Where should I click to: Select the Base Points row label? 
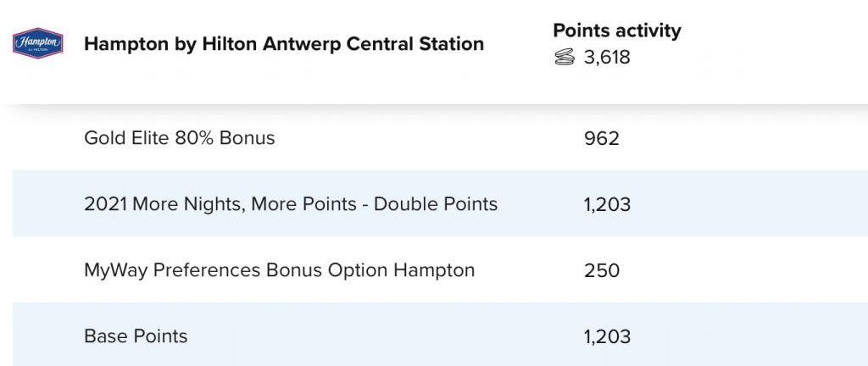click(x=136, y=336)
